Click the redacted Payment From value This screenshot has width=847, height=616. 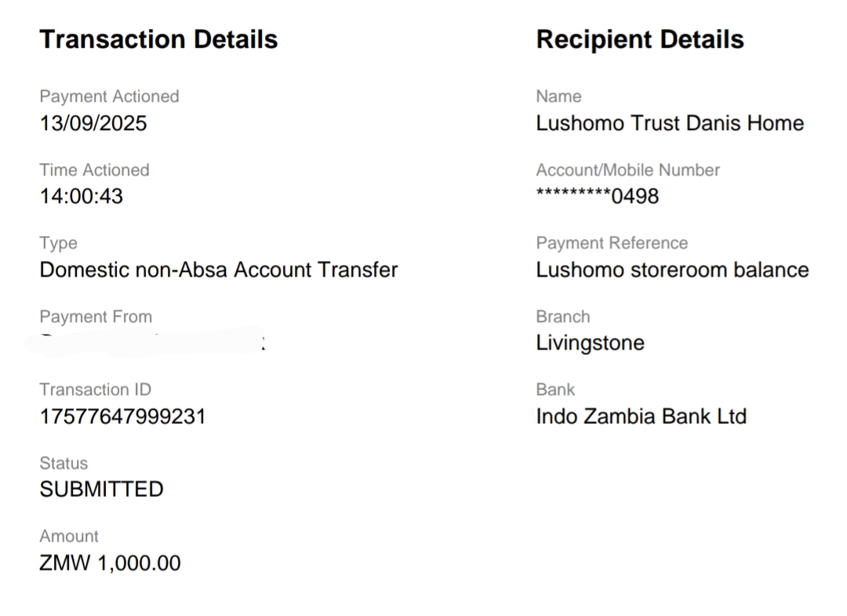coord(152,343)
